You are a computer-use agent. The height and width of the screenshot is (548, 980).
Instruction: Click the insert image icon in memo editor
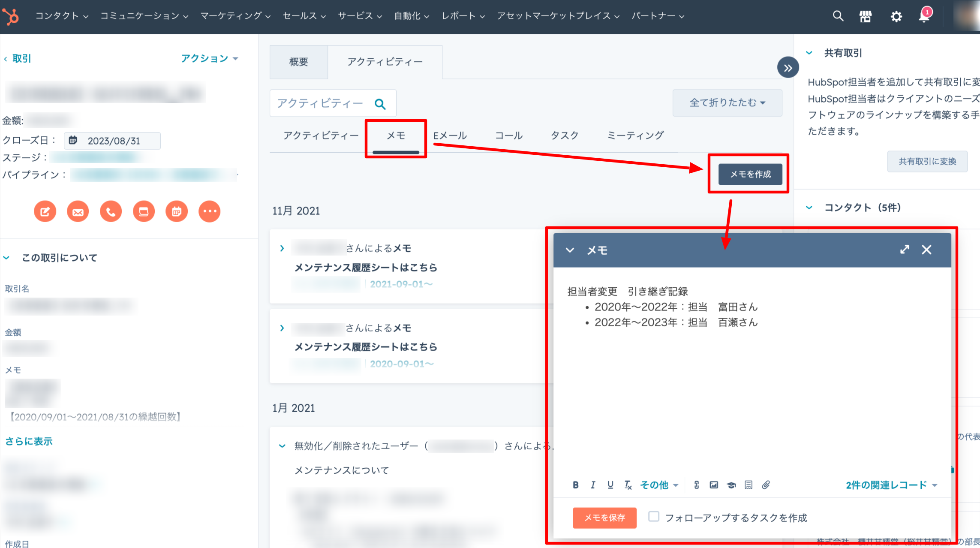(x=714, y=485)
